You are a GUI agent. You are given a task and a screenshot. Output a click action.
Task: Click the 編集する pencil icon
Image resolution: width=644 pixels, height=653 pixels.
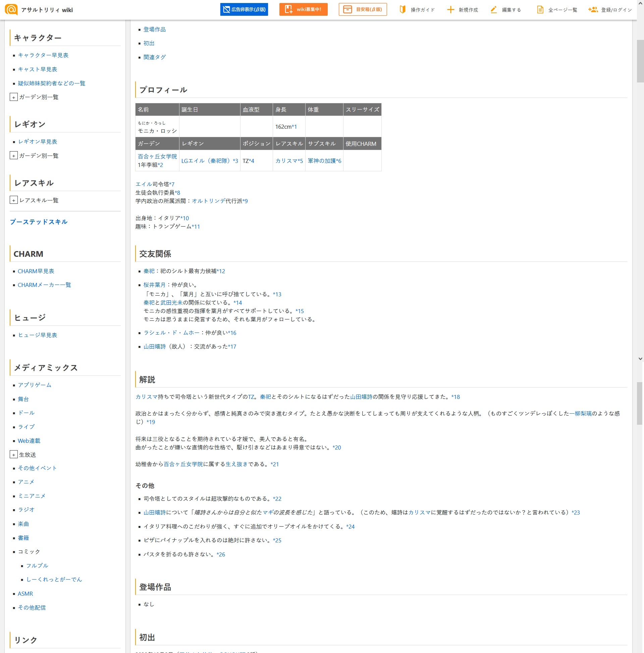pyautogui.click(x=493, y=9)
